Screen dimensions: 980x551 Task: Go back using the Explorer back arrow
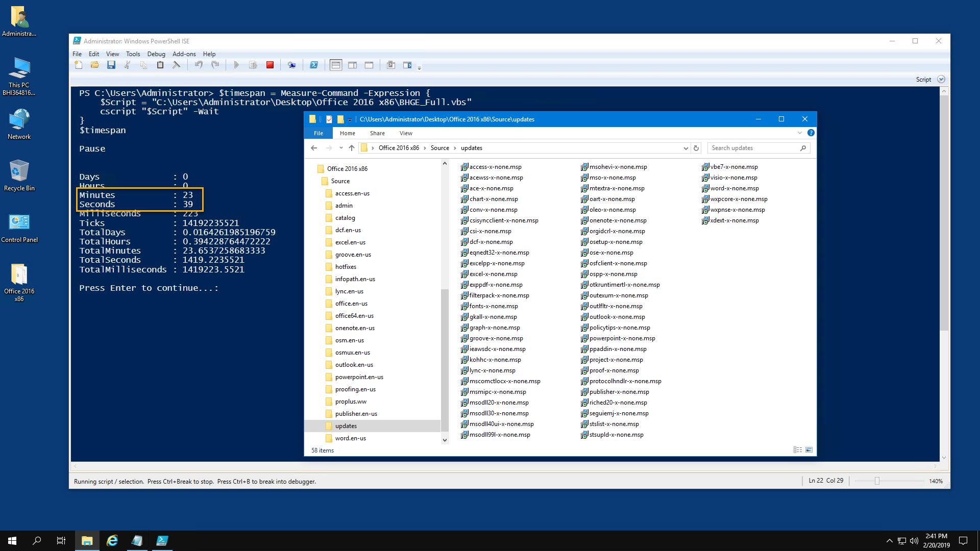click(314, 148)
